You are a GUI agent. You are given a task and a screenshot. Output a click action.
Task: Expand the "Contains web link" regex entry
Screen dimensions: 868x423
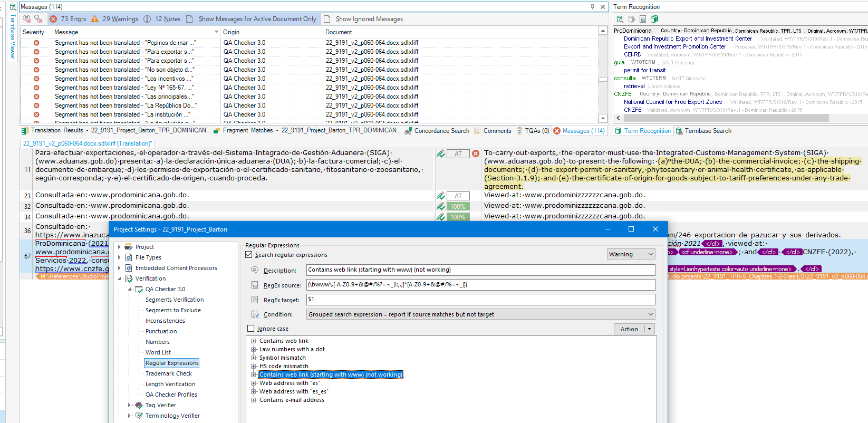(x=254, y=341)
